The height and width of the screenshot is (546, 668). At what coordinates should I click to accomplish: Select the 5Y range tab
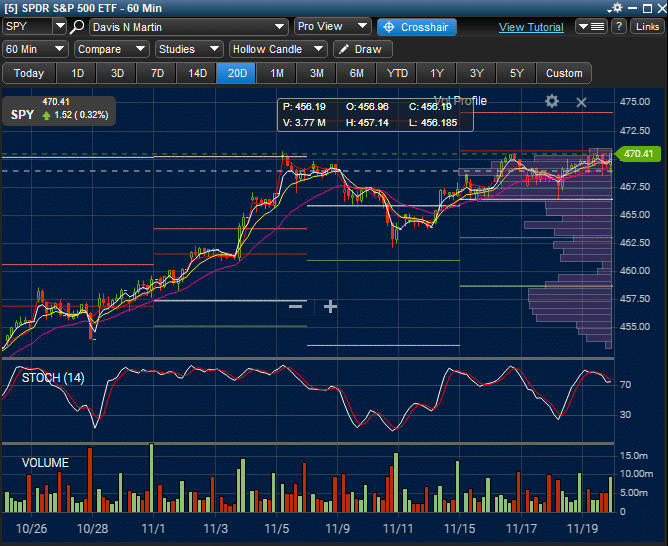point(516,73)
